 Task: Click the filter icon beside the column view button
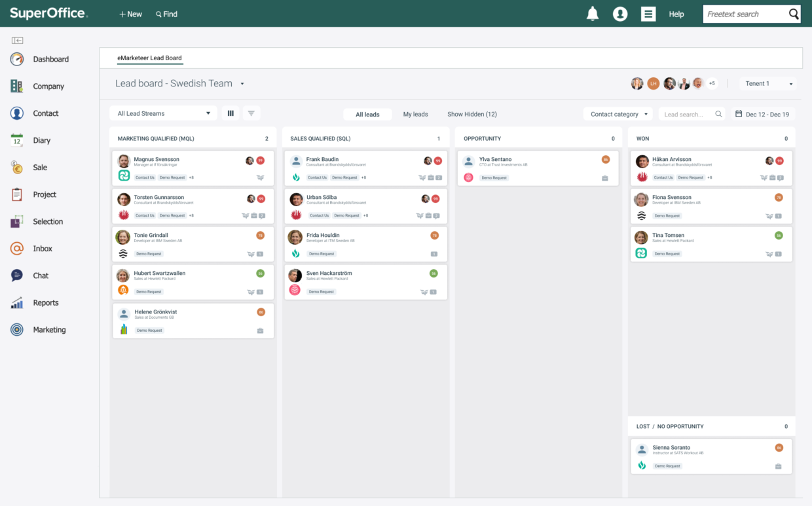[x=251, y=113]
